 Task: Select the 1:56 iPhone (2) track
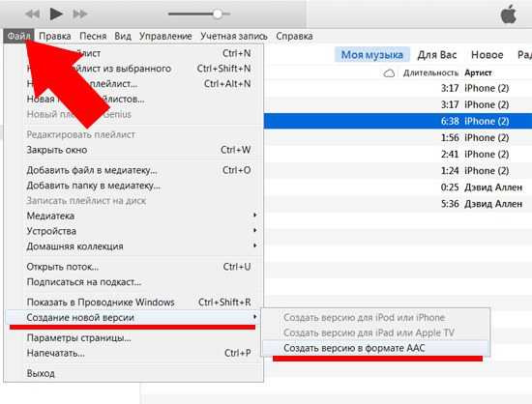click(398, 137)
